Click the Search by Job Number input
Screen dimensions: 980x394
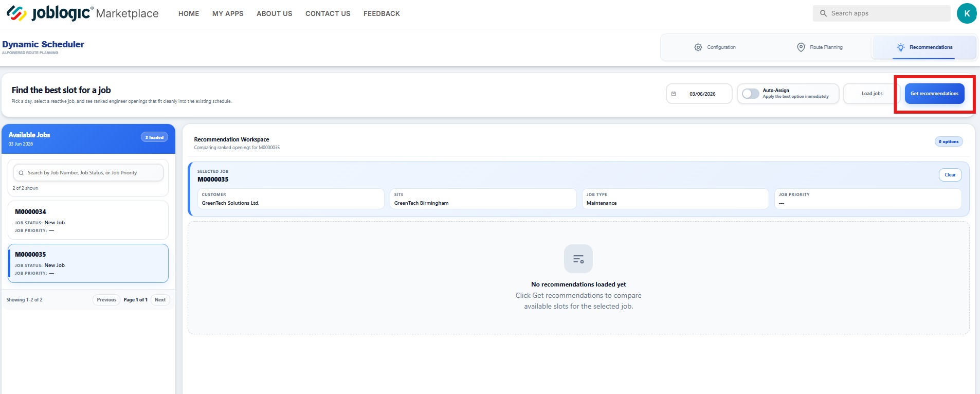point(88,173)
